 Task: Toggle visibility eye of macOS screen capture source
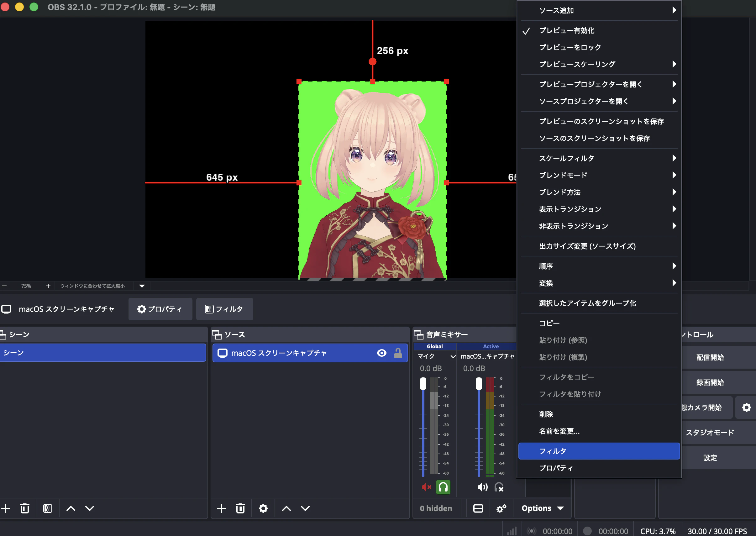[x=381, y=353]
